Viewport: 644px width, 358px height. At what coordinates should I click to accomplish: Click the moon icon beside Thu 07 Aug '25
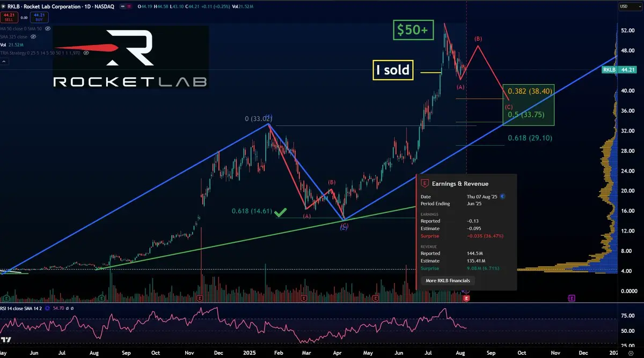click(x=502, y=196)
